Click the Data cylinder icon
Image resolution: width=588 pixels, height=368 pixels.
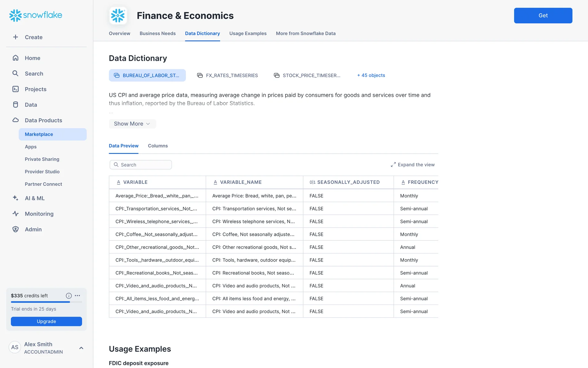tap(16, 105)
